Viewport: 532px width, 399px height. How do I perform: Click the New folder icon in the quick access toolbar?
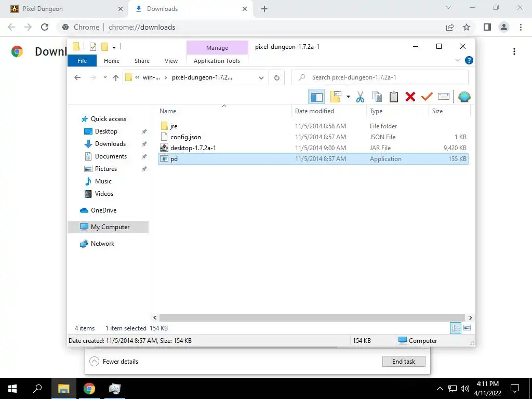pos(104,47)
